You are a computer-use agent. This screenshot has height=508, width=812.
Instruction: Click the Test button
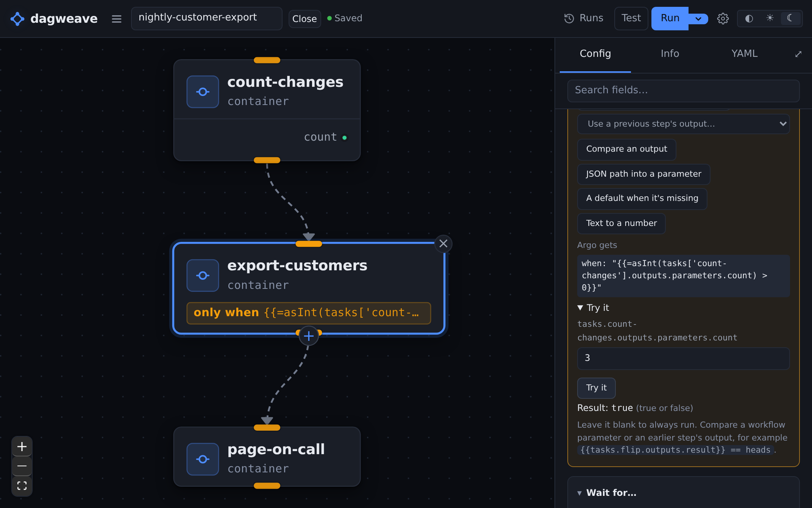coord(631,18)
